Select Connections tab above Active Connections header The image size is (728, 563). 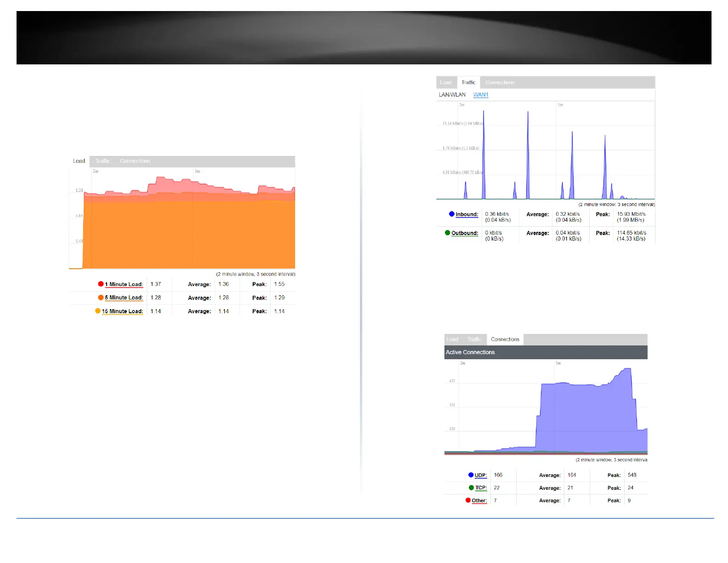[x=505, y=339]
